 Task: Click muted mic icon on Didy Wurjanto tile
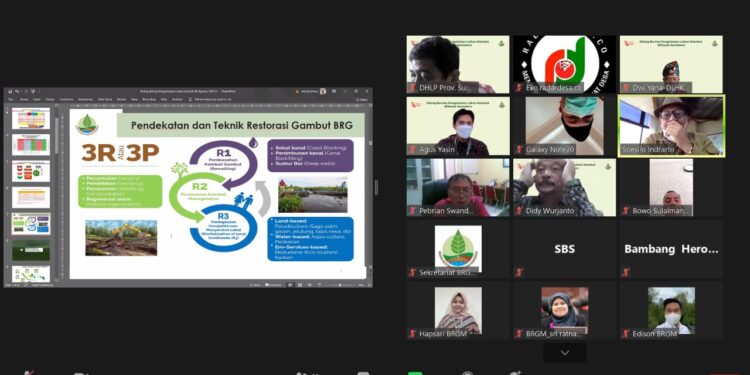[519, 210]
